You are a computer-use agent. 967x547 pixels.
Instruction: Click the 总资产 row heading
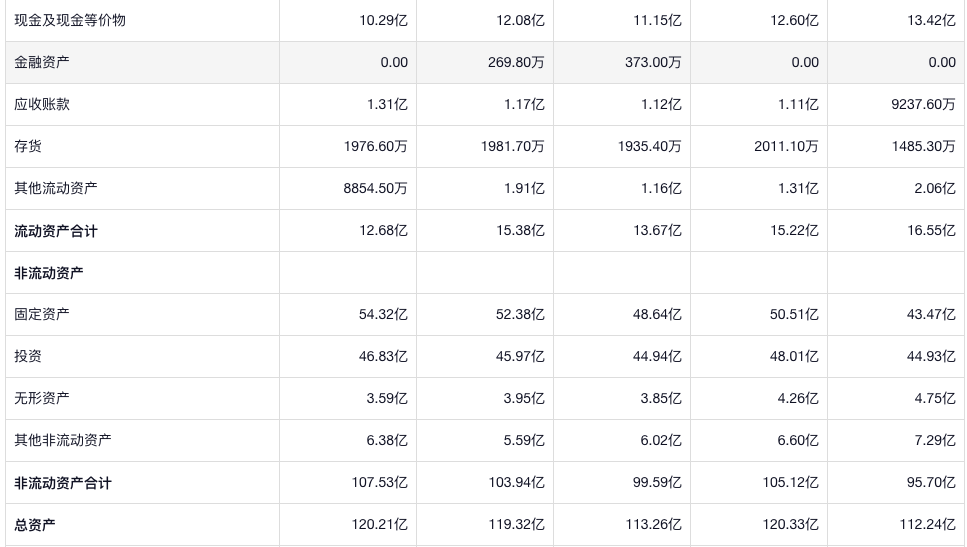tap(35, 525)
